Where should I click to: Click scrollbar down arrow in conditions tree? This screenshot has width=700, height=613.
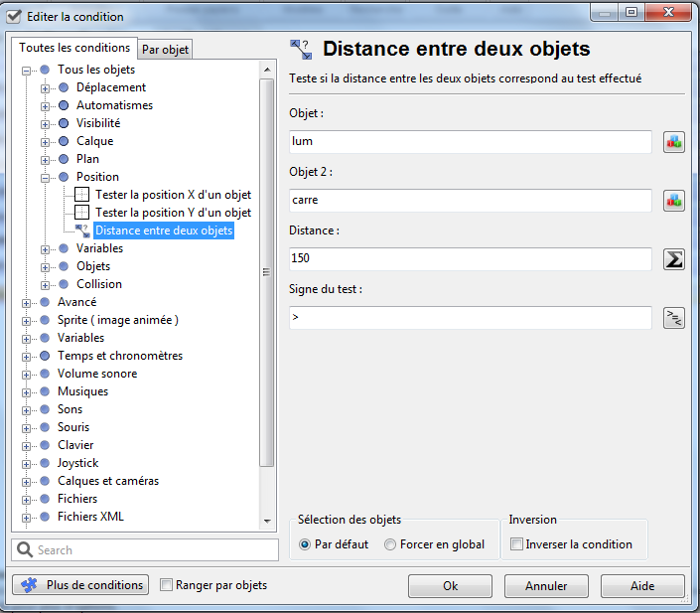pyautogui.click(x=267, y=521)
